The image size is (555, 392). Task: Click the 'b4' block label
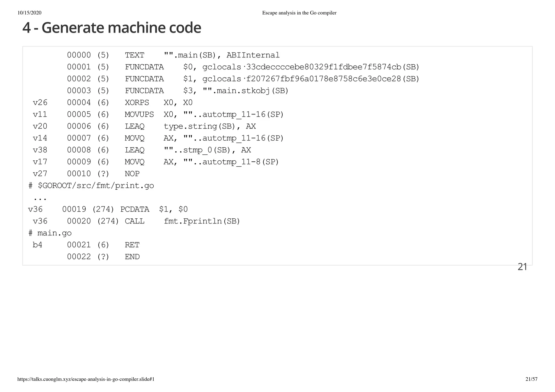point(38,245)
